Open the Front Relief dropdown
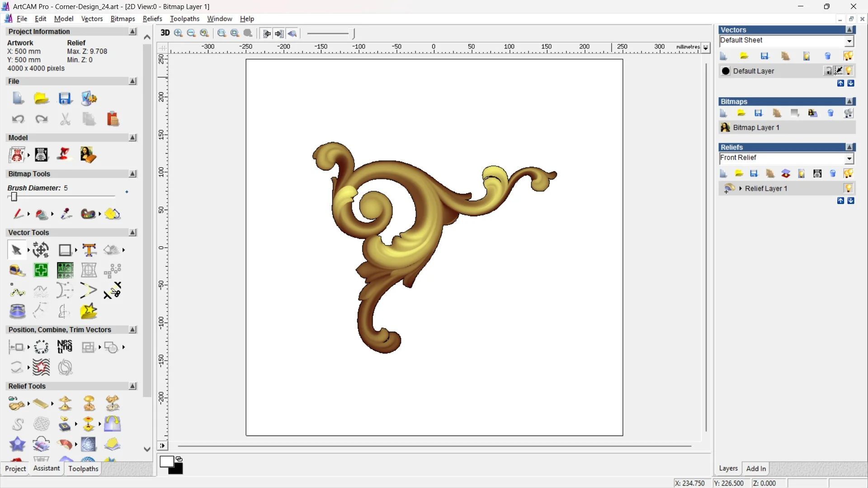Image resolution: width=868 pixels, height=488 pixels. (849, 158)
